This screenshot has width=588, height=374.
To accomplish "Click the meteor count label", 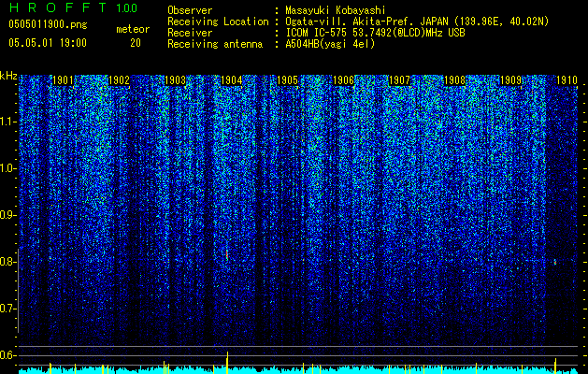I will point(133,29).
